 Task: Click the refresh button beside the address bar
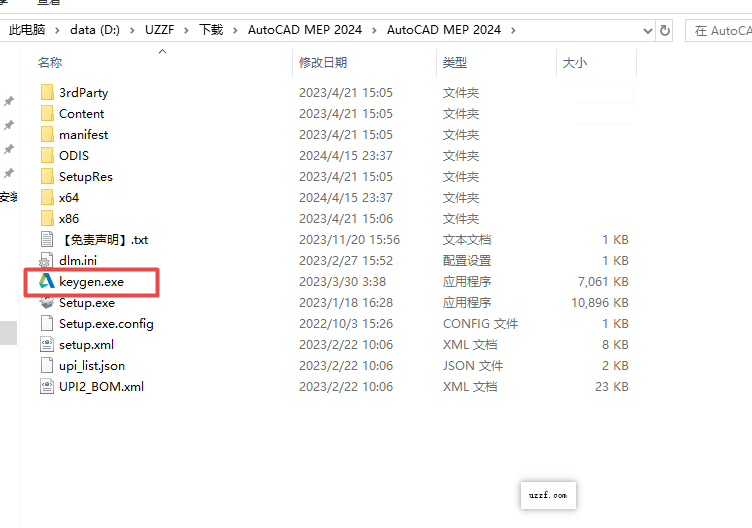pos(665,30)
